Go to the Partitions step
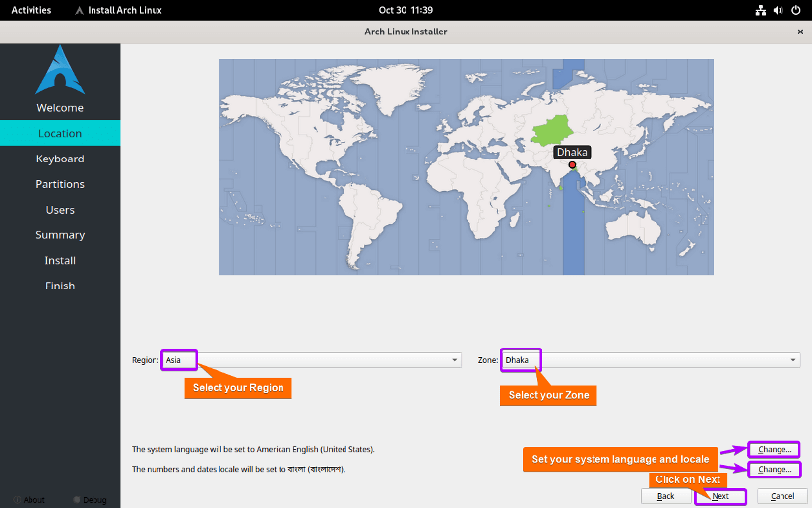The image size is (812, 508). (60, 184)
